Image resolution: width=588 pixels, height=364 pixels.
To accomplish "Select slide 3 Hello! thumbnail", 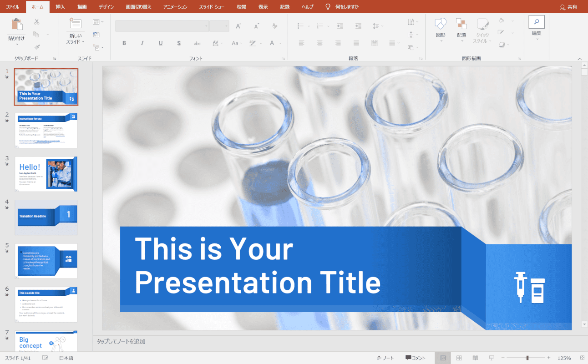I will (46, 174).
